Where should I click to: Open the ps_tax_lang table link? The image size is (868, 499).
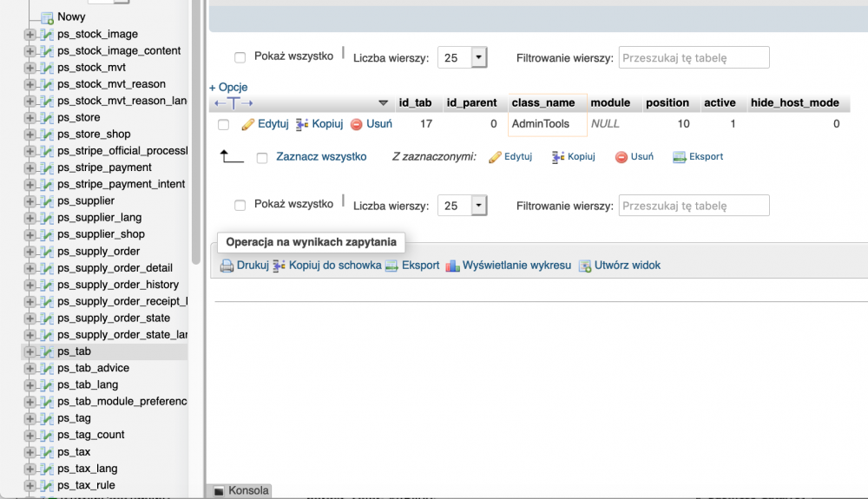click(x=88, y=469)
